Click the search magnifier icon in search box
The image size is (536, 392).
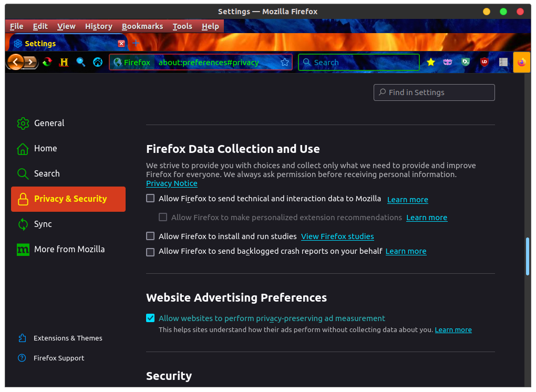click(307, 62)
